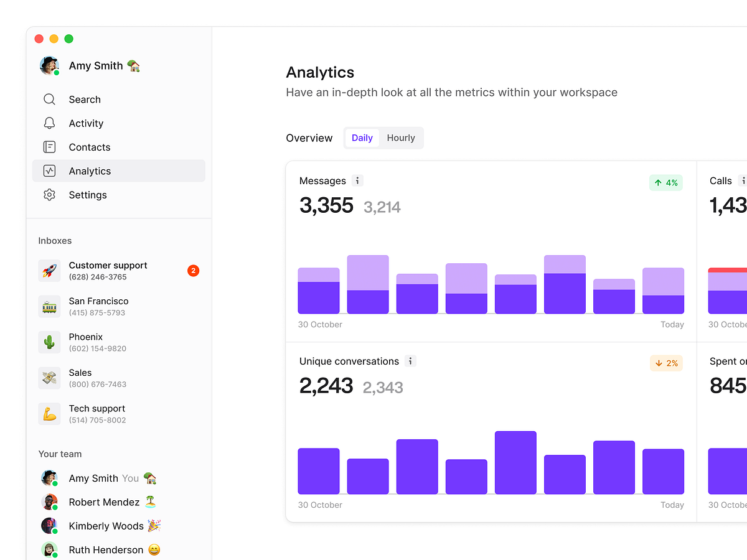Open the Messages info tooltip icon
This screenshot has width=747, height=560.
coord(357,180)
